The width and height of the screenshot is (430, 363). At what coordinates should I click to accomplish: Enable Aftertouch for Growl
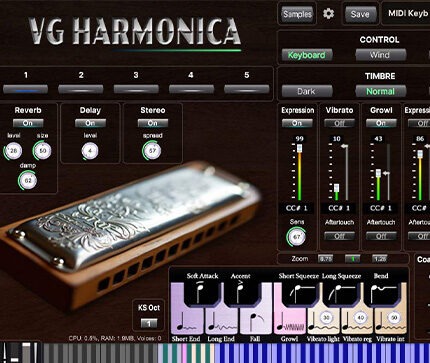coord(381,236)
